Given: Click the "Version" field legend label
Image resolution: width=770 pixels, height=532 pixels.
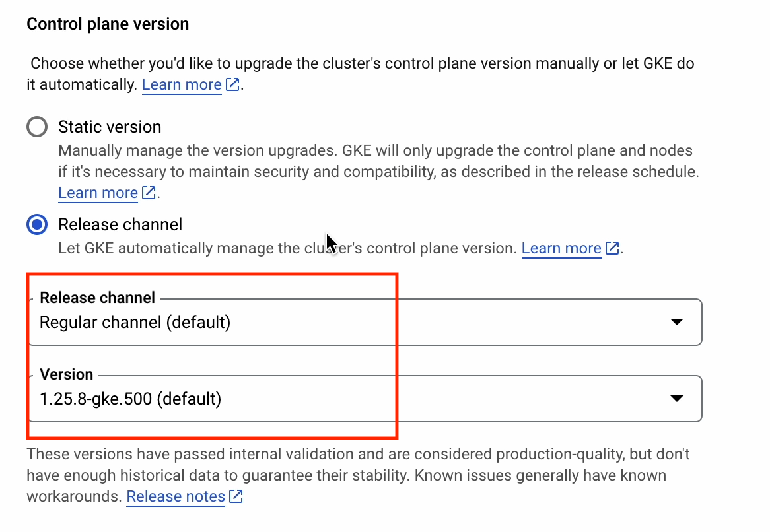Looking at the screenshot, I should click(66, 374).
